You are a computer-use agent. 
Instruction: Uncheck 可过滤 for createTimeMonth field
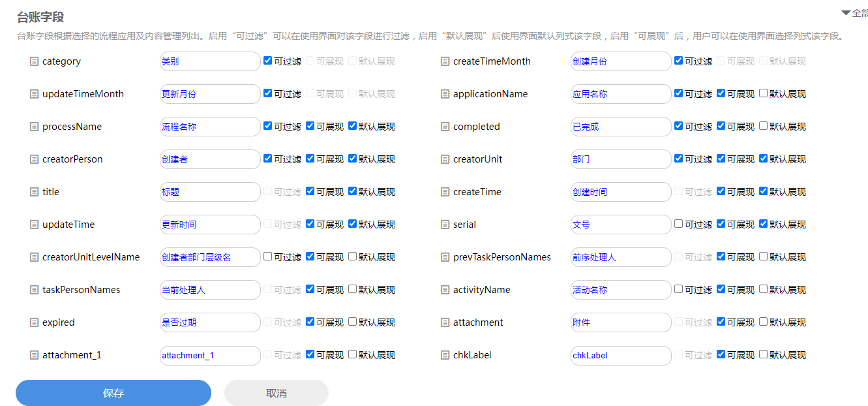(x=679, y=61)
